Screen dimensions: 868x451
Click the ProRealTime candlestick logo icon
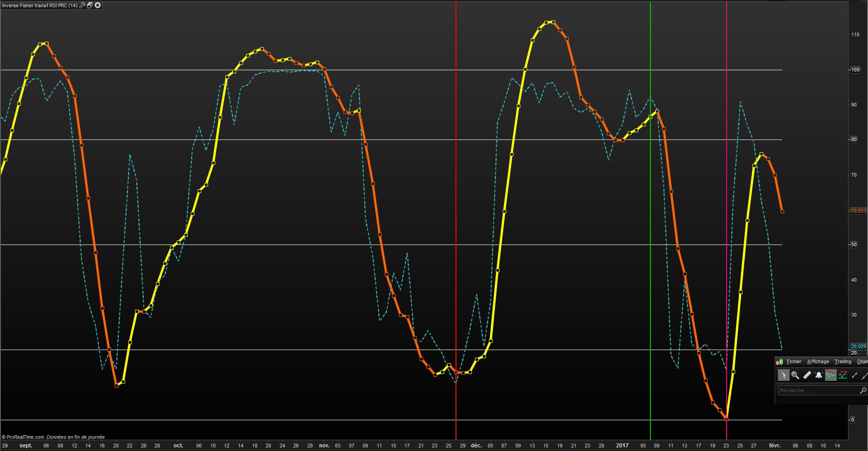(780, 362)
